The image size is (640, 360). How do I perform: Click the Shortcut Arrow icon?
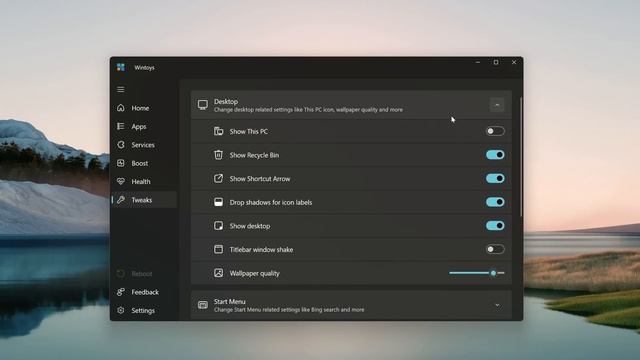coord(218,178)
